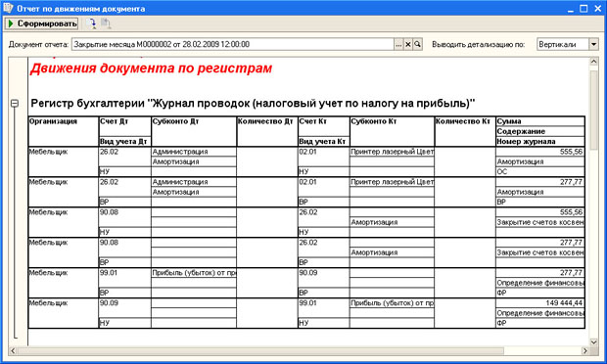Click the vertical scrollbar up arrow
Screen dimensions: 607x364
(x=594, y=61)
